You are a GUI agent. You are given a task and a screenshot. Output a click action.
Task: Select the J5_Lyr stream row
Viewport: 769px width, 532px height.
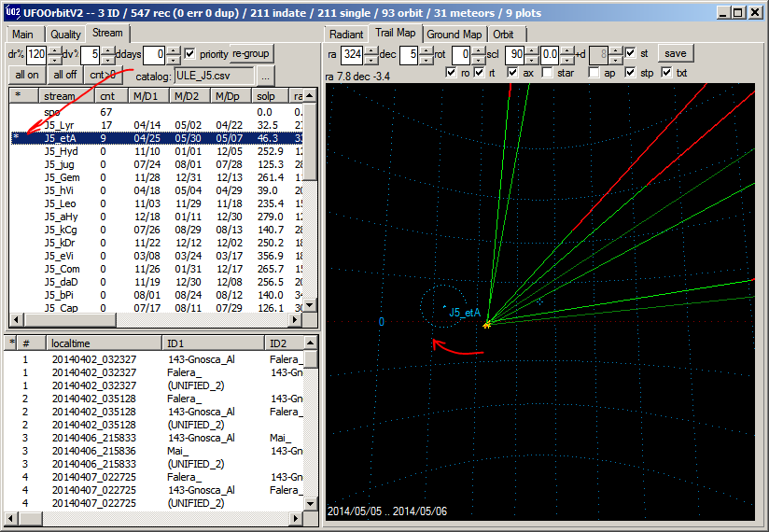point(62,124)
